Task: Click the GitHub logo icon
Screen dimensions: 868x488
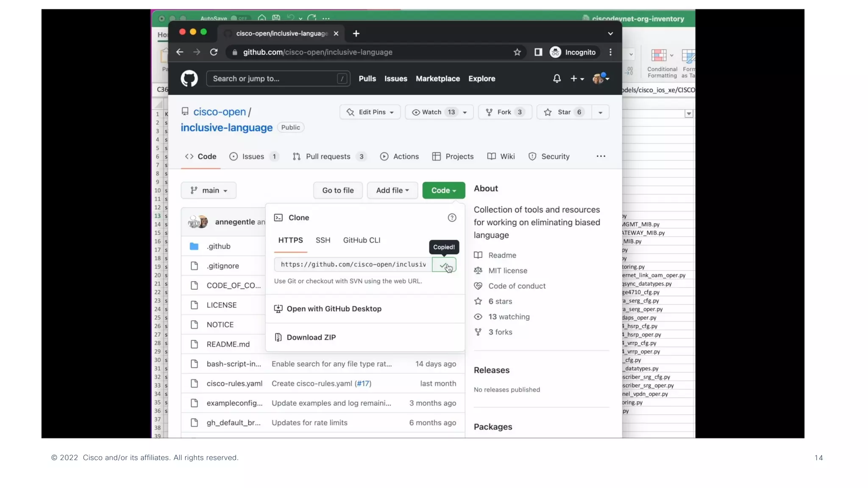Action: [189, 78]
